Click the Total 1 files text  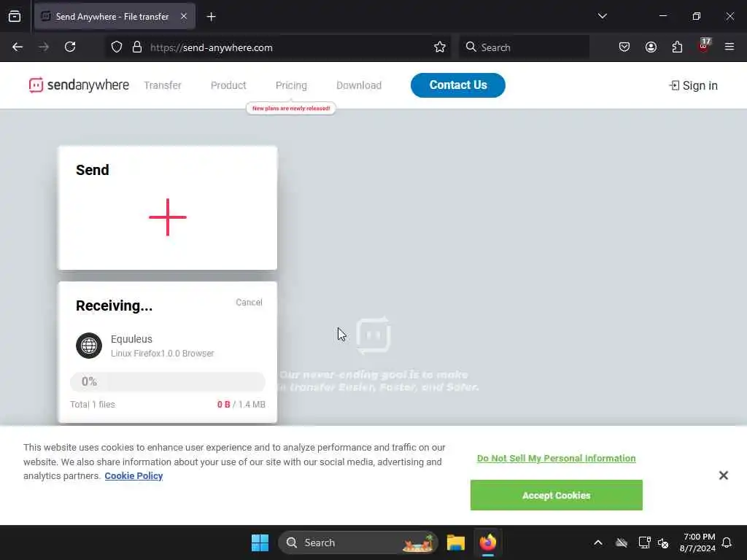tap(93, 404)
